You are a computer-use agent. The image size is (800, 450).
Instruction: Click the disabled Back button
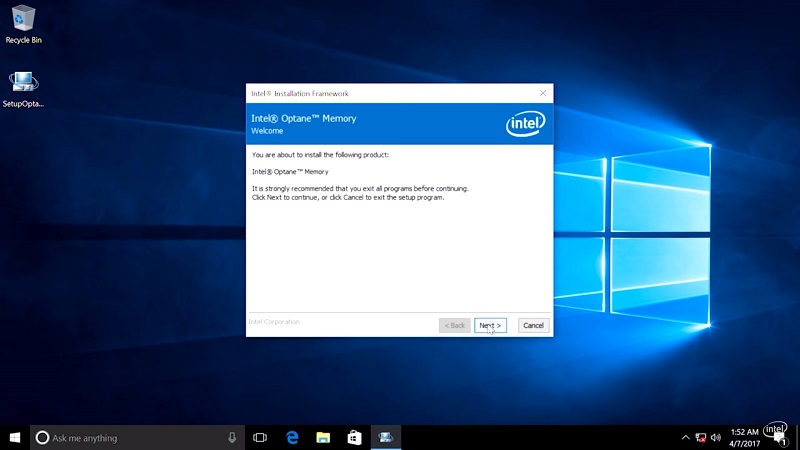(454, 325)
